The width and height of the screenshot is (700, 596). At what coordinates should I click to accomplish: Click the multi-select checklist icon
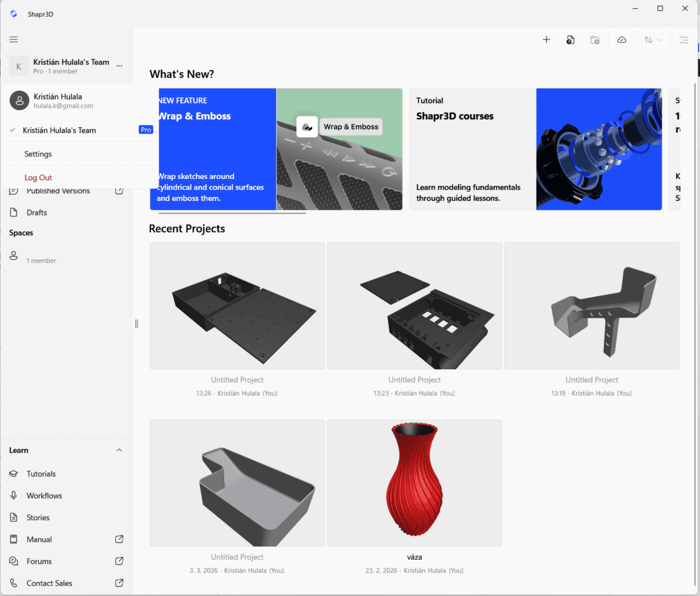click(684, 40)
